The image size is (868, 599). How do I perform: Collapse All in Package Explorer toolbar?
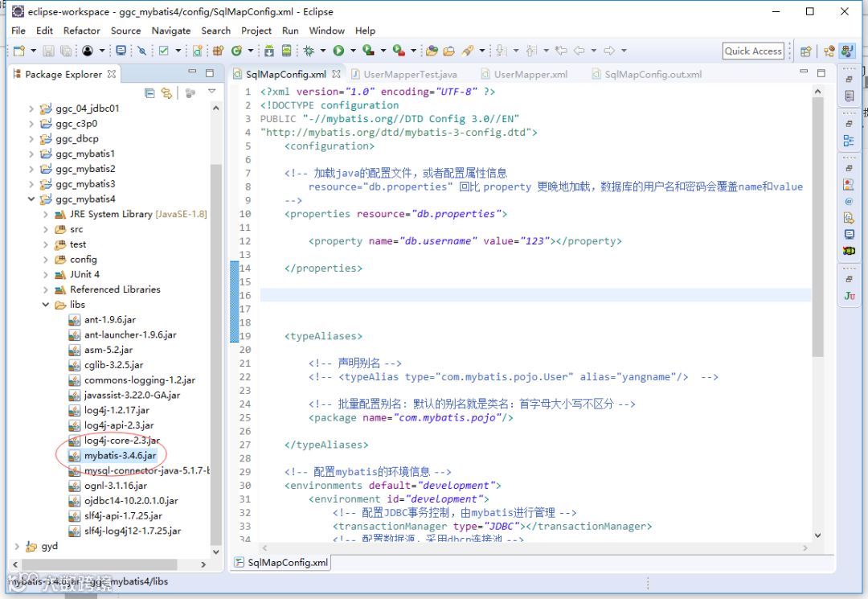point(149,93)
